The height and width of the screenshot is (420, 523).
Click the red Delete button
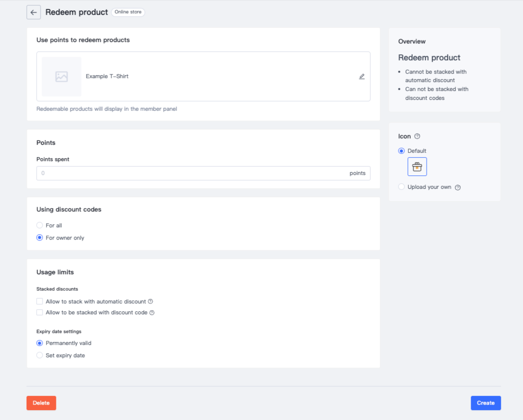pos(41,403)
